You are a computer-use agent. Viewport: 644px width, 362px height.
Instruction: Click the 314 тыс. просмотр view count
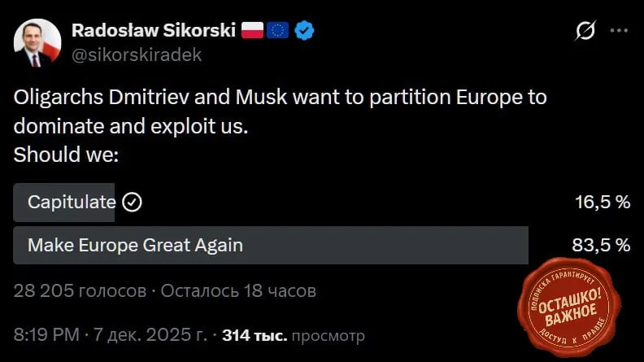(x=294, y=335)
